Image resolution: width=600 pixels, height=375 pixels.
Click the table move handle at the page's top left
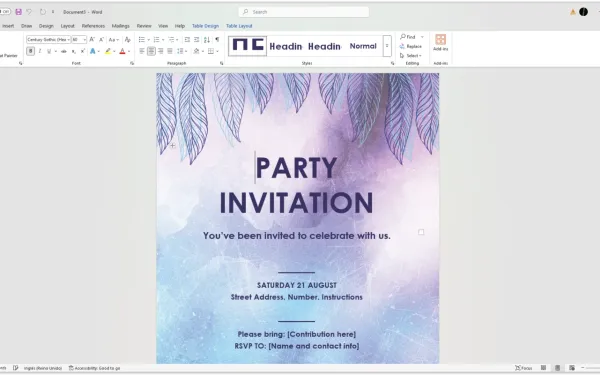pos(173,145)
